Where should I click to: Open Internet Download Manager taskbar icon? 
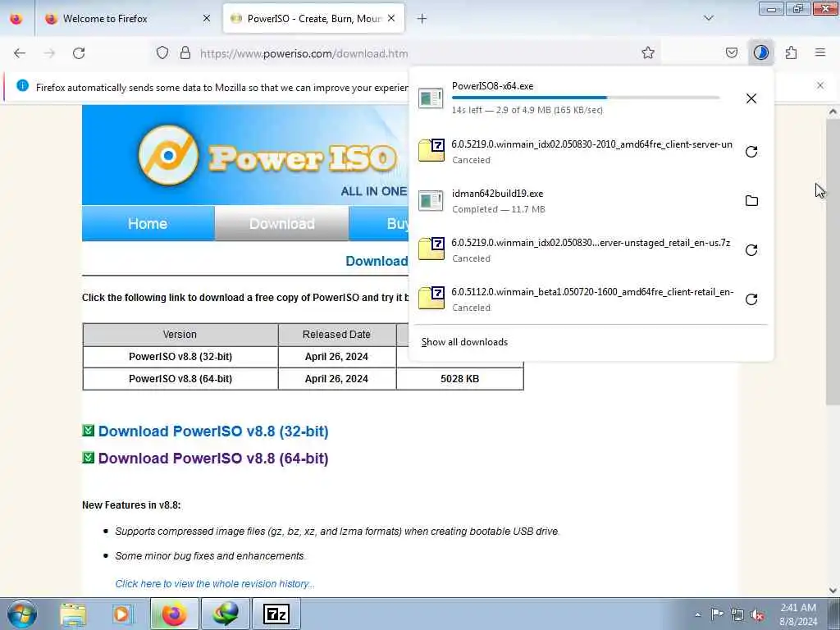click(226, 614)
